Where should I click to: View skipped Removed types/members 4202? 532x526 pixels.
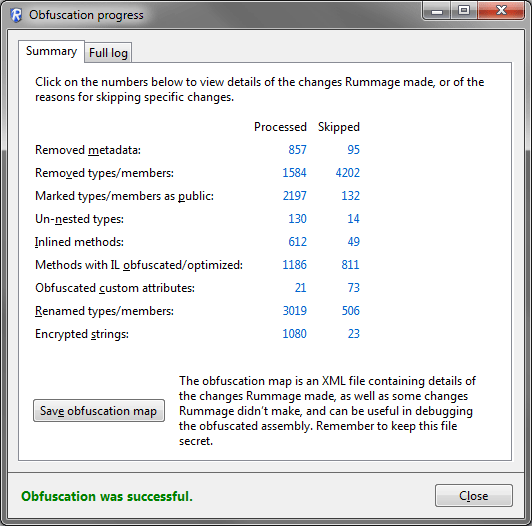347,173
